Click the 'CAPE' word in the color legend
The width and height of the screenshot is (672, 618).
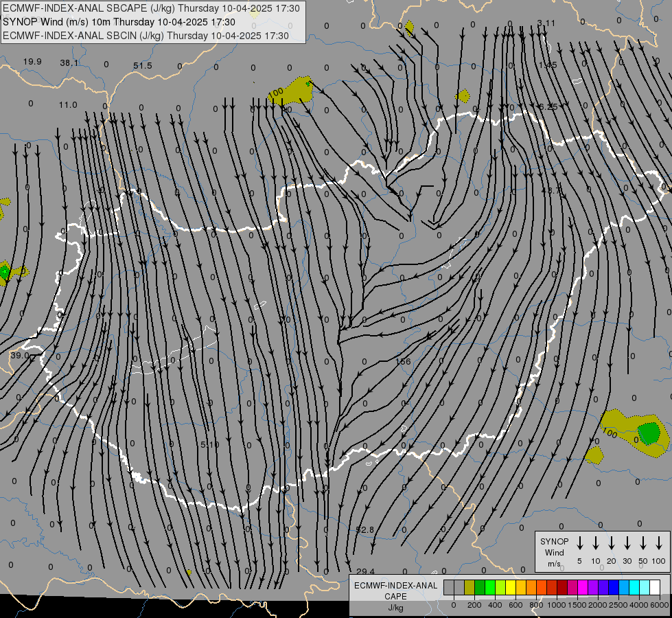click(395, 597)
